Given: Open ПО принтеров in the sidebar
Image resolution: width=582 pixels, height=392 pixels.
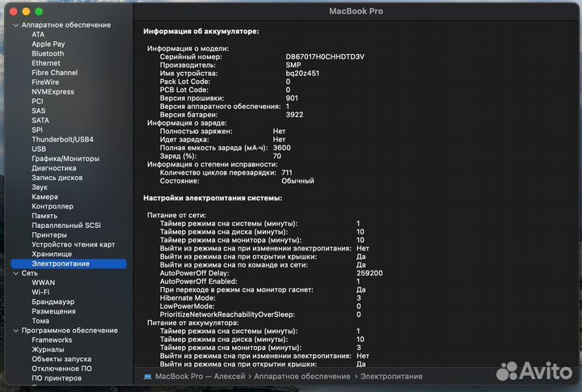Looking at the screenshot, I should [57, 378].
